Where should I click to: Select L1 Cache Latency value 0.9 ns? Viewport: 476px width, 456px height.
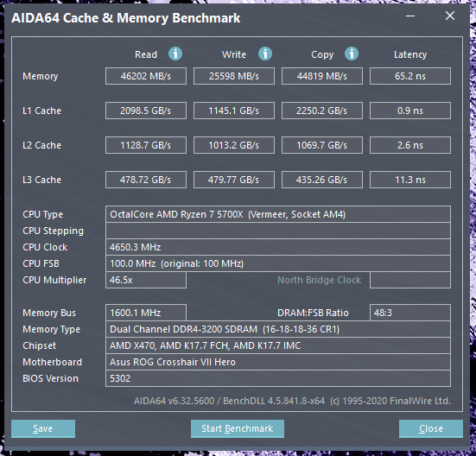point(410,111)
